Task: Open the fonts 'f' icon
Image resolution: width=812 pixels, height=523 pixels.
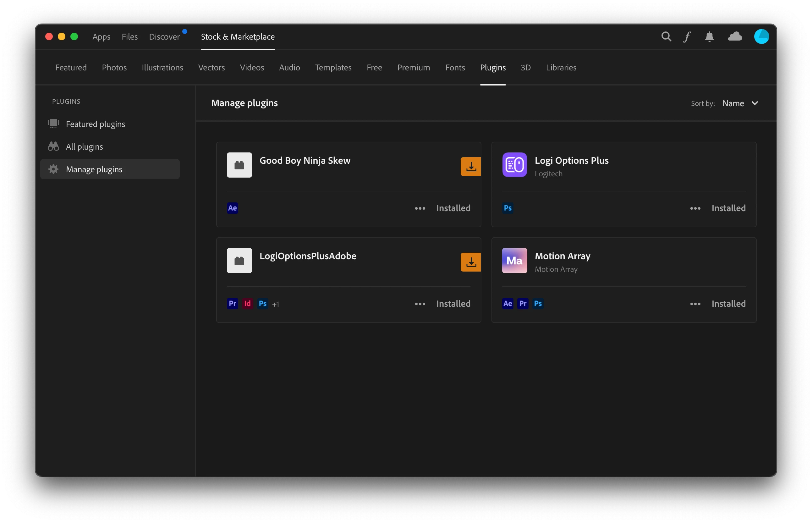Action: tap(687, 36)
